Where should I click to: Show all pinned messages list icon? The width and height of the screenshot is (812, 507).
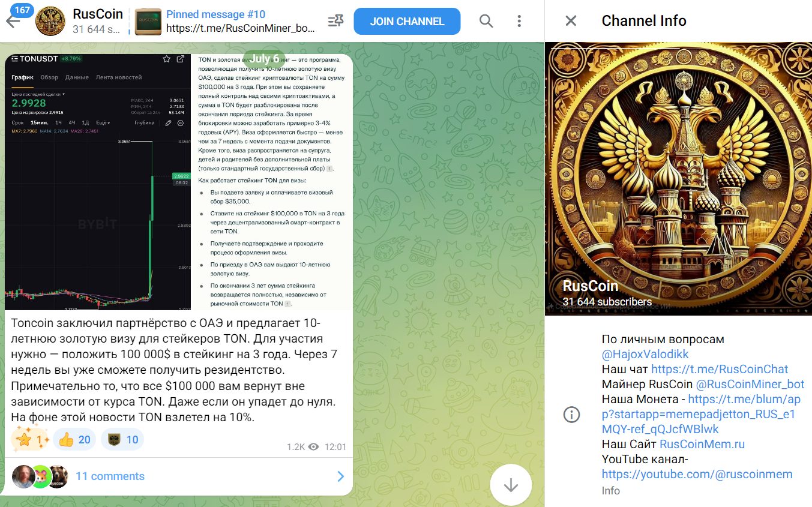click(x=335, y=21)
